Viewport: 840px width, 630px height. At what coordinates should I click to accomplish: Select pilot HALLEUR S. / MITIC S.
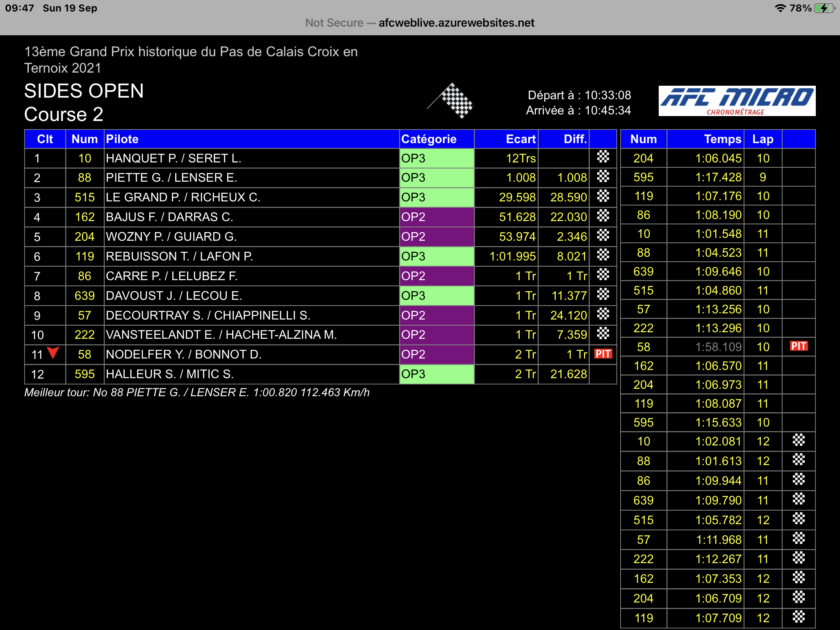(x=170, y=374)
